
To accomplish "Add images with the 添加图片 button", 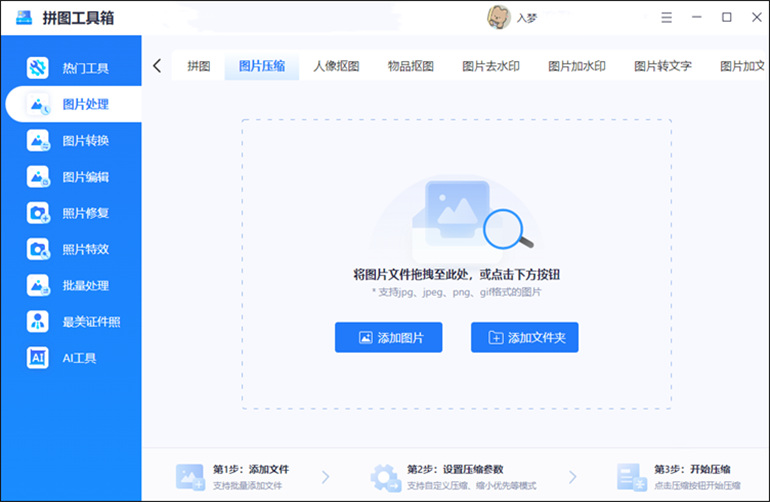I will coord(388,337).
